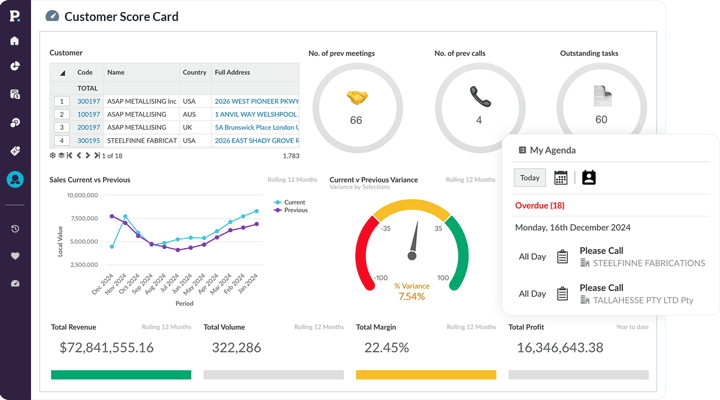Open customer code 300197 link

click(x=89, y=101)
